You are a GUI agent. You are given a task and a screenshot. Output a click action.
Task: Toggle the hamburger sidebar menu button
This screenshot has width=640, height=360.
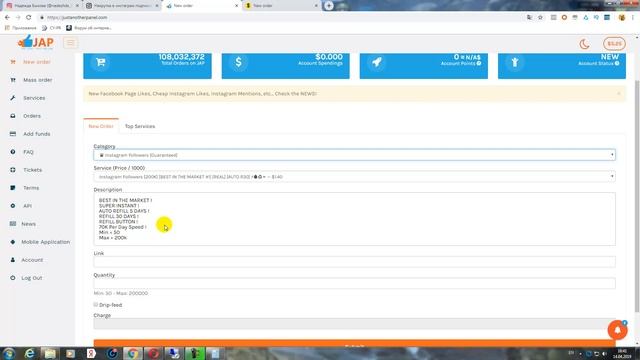click(70, 43)
